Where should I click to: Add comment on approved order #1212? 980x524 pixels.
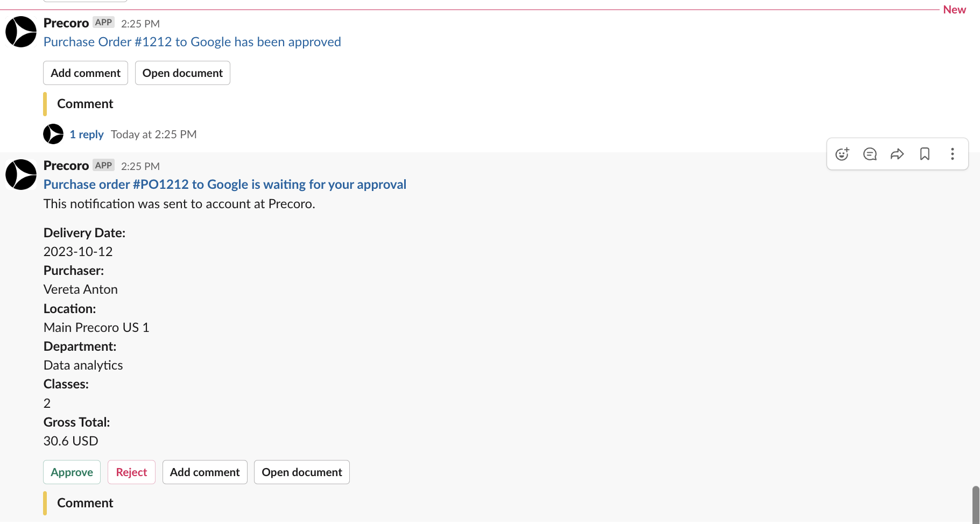click(86, 73)
